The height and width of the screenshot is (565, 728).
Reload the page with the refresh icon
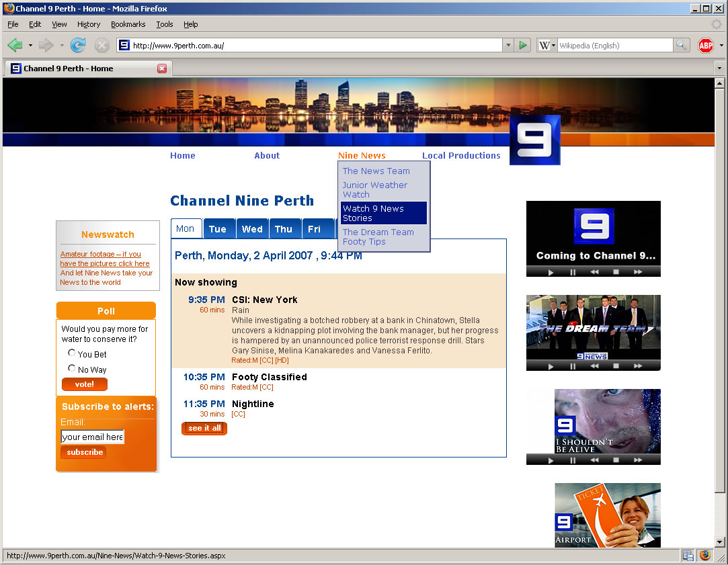[78, 45]
